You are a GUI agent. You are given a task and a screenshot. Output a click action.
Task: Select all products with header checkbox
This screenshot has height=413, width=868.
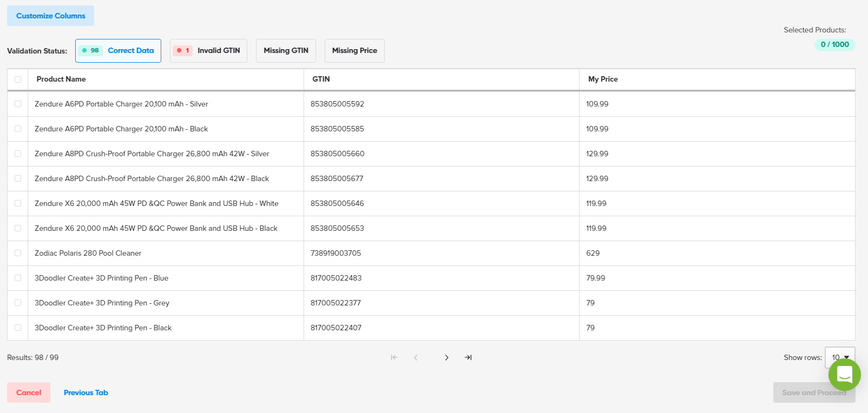(x=18, y=79)
